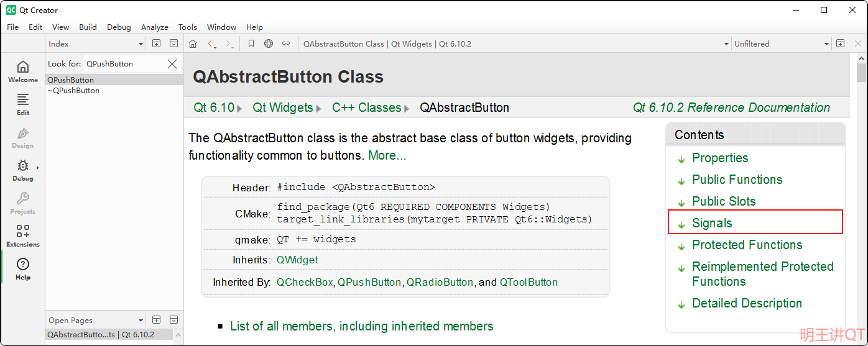Open the QWidget inherits link
This screenshot has width=868, height=346.
coord(297,260)
